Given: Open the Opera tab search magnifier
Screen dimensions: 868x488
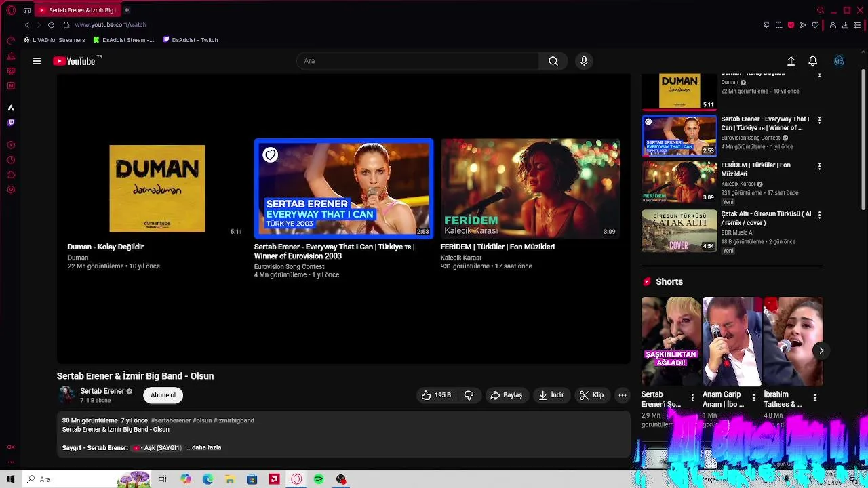Looking at the screenshot, I should (821, 10).
